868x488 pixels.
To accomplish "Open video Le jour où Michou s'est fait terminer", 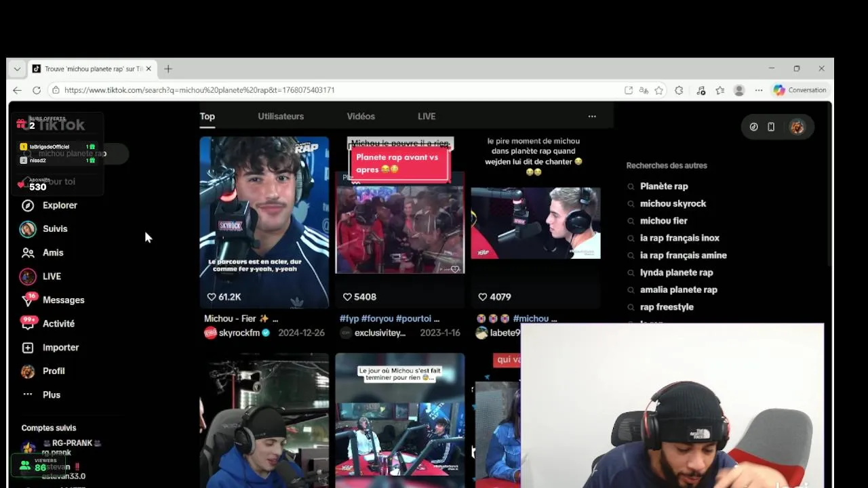I will 400,420.
